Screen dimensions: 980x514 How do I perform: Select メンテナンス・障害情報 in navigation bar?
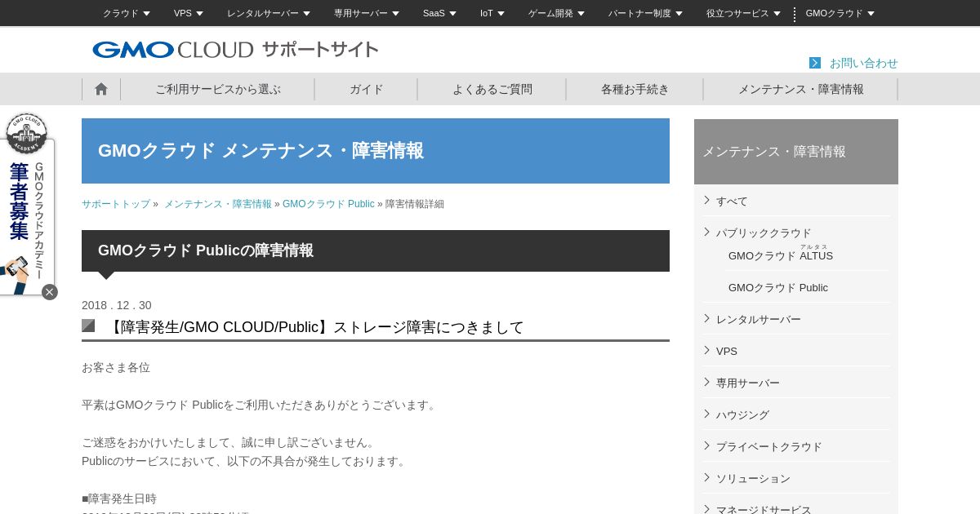point(801,89)
